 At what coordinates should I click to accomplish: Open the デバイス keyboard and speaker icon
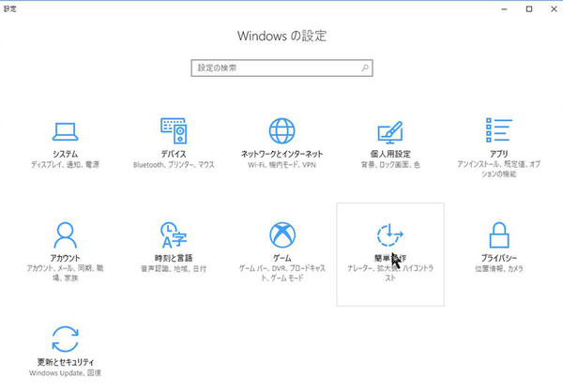click(174, 130)
